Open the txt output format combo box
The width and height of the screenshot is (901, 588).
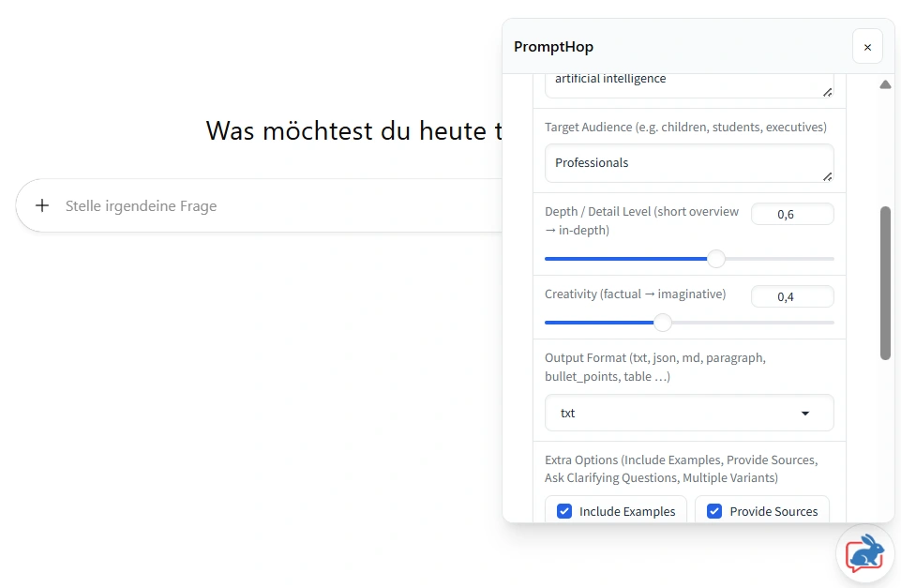coord(675,414)
